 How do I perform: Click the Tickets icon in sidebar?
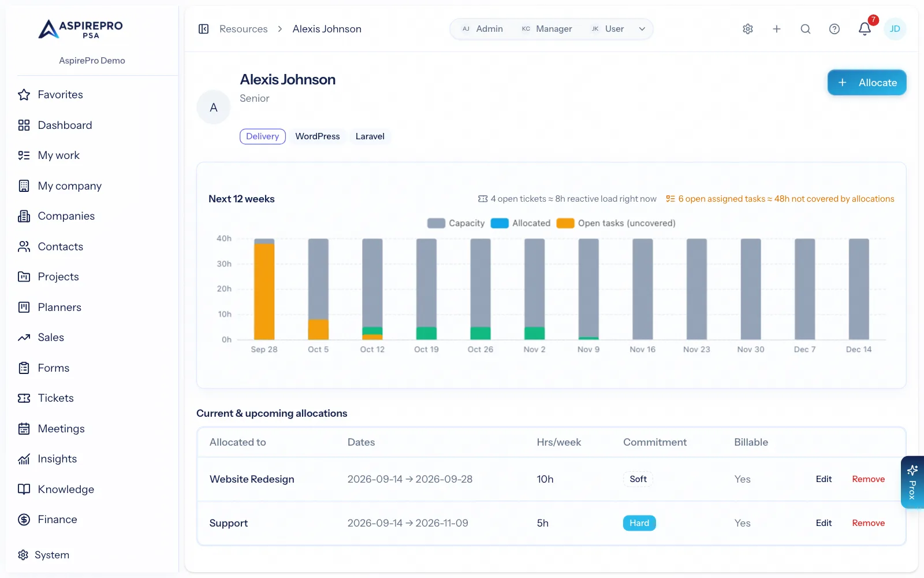click(x=24, y=398)
